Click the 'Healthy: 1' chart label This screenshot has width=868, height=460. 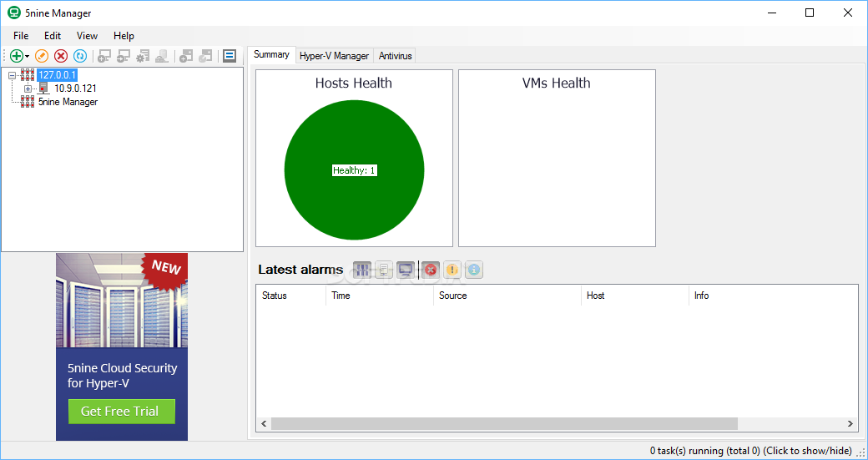click(354, 170)
